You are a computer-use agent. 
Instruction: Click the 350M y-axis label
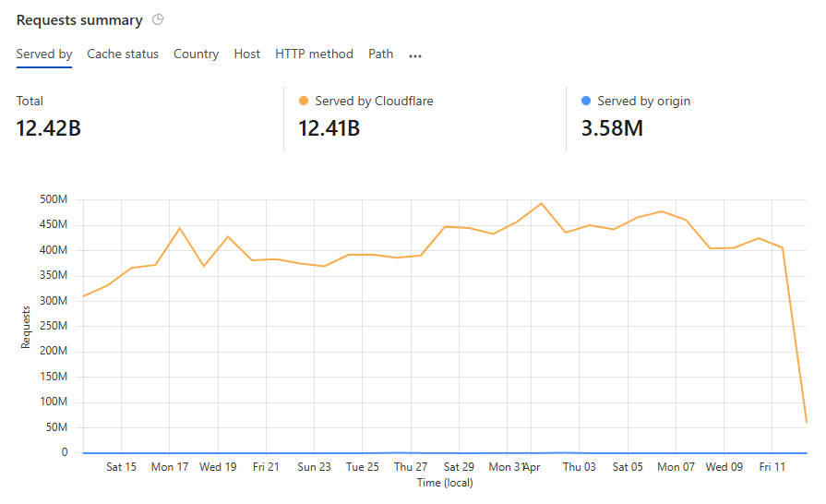[x=54, y=275]
